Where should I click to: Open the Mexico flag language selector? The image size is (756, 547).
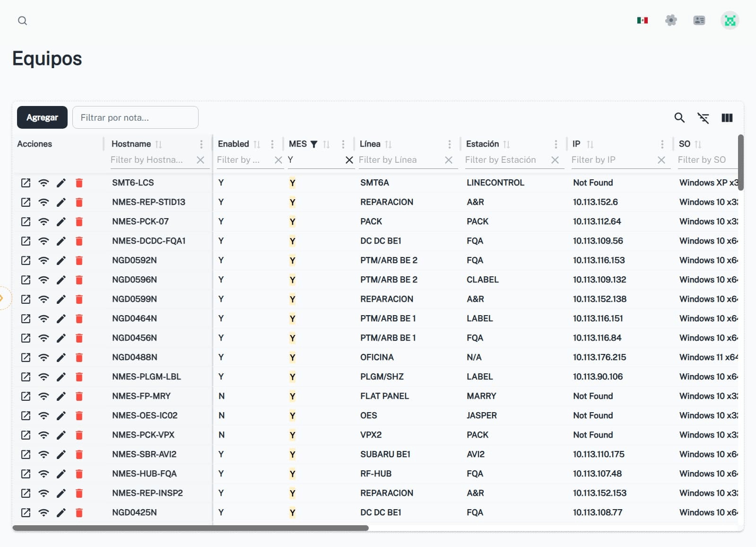642,20
